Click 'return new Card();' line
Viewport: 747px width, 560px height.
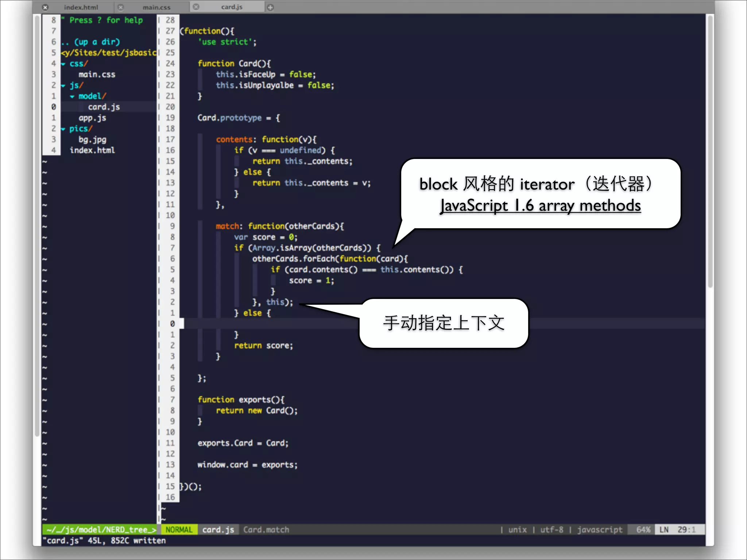(x=257, y=411)
